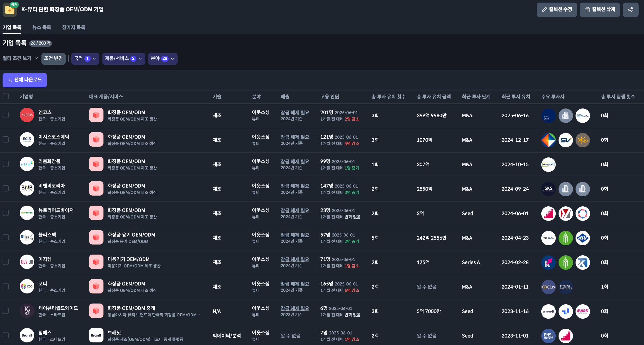
Task: Click the collection folder icon
Action: click(x=10, y=10)
